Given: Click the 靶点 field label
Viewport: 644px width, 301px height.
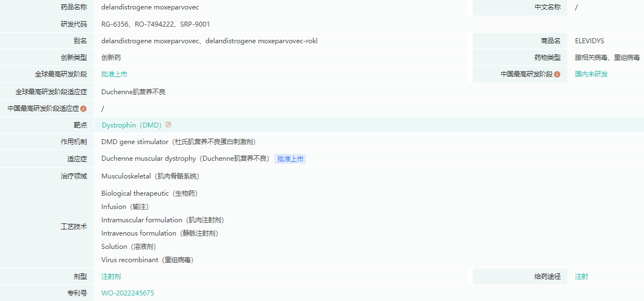Looking at the screenshot, I should click(80, 125).
